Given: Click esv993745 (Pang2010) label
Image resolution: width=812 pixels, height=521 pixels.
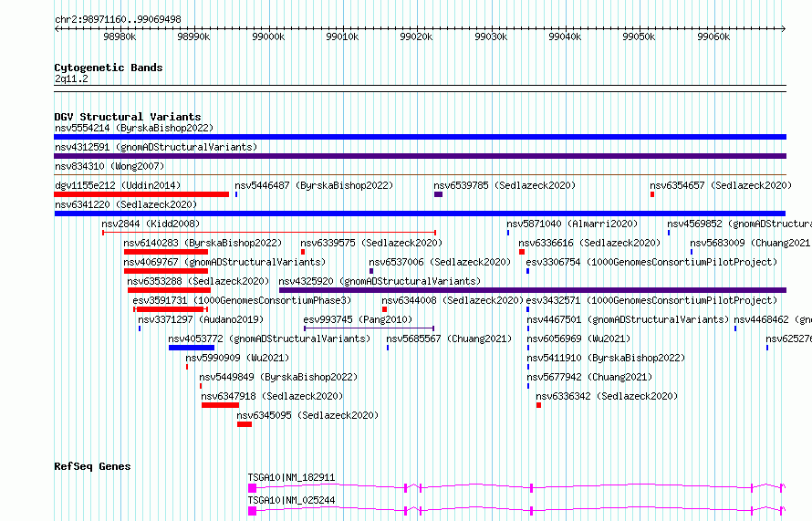Looking at the screenshot, I should tap(358, 319).
